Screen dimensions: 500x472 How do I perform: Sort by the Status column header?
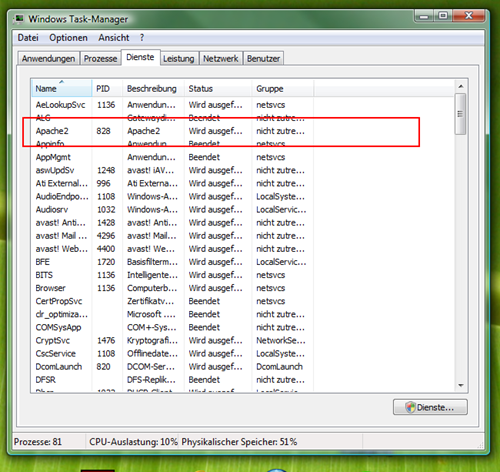coord(218,88)
